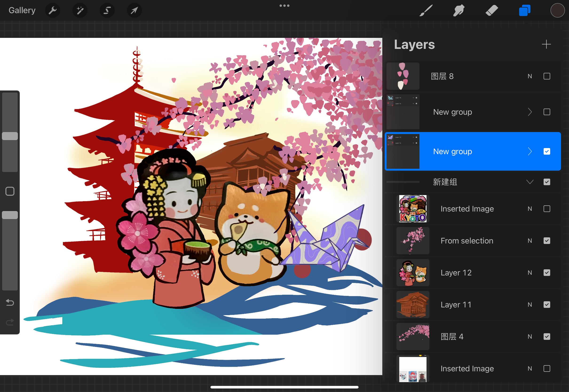Collapse the 新建组 group
The image size is (569, 392).
pos(530,182)
